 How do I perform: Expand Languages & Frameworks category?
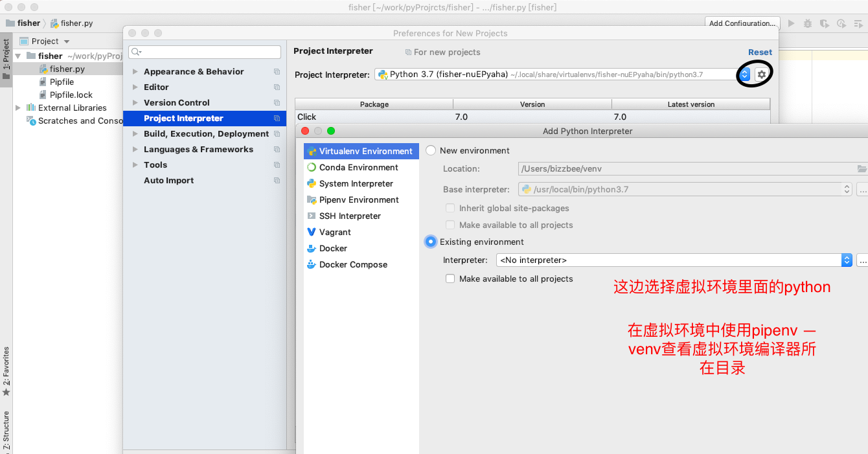click(135, 150)
